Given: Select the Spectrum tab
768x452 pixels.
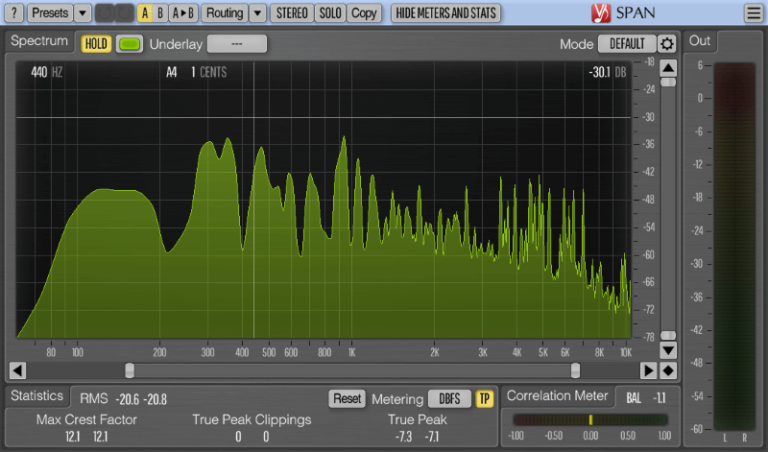Looking at the screenshot, I should tap(40, 42).
